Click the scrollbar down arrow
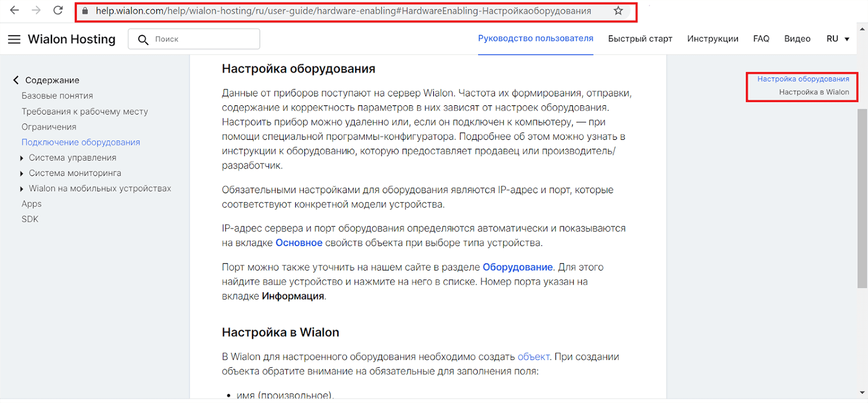Screen dimensions: 868x403 coord(862,393)
